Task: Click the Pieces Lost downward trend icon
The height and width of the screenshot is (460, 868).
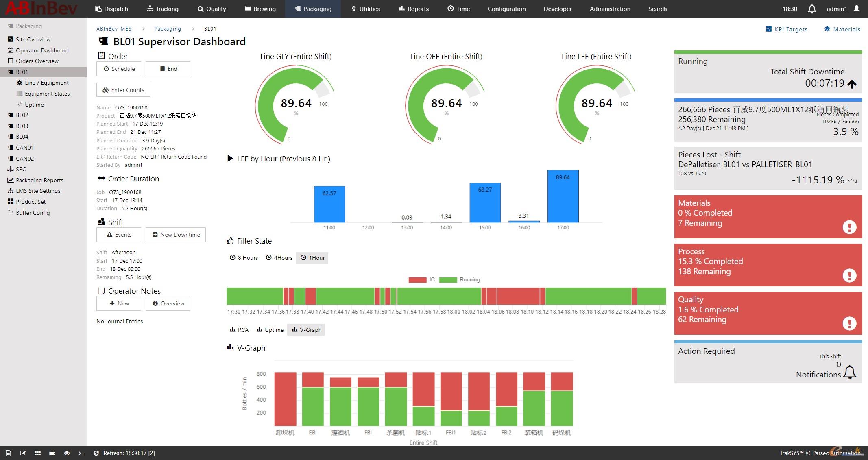Action: click(852, 181)
